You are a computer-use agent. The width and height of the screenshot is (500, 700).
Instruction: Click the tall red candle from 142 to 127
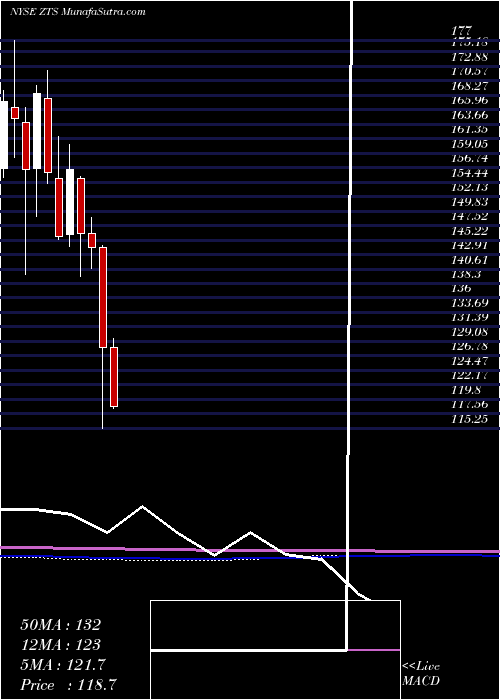103,297
